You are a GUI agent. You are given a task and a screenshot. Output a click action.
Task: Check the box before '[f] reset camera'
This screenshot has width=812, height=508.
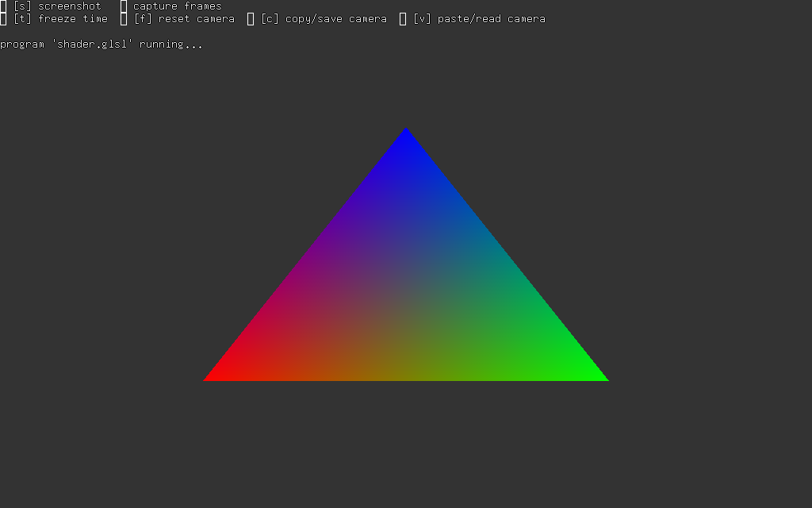[124, 19]
